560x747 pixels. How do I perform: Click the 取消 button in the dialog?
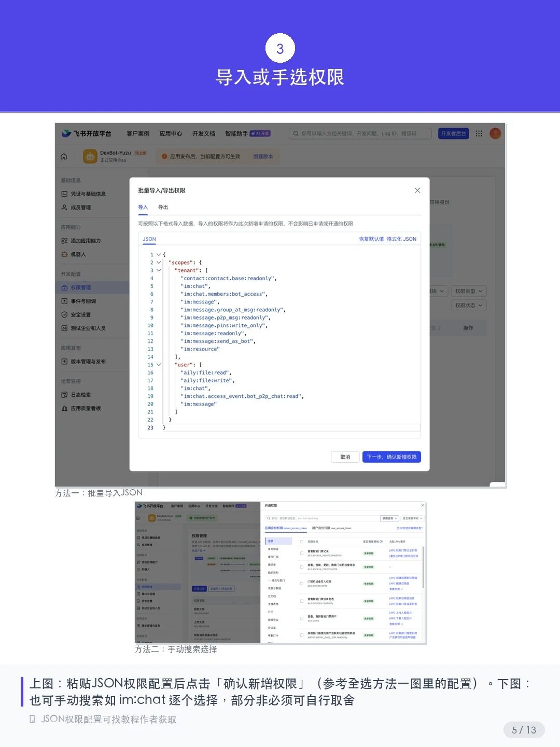click(345, 457)
